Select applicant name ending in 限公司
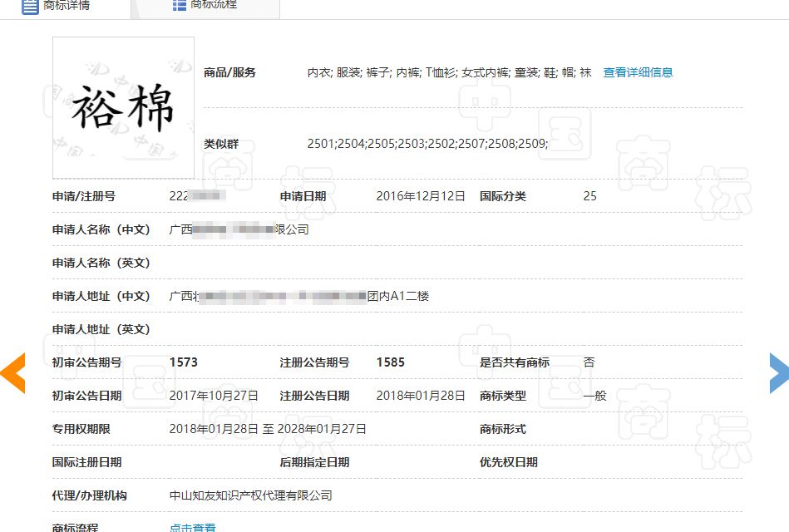Viewport: 789px width, 532px height. pos(239,229)
